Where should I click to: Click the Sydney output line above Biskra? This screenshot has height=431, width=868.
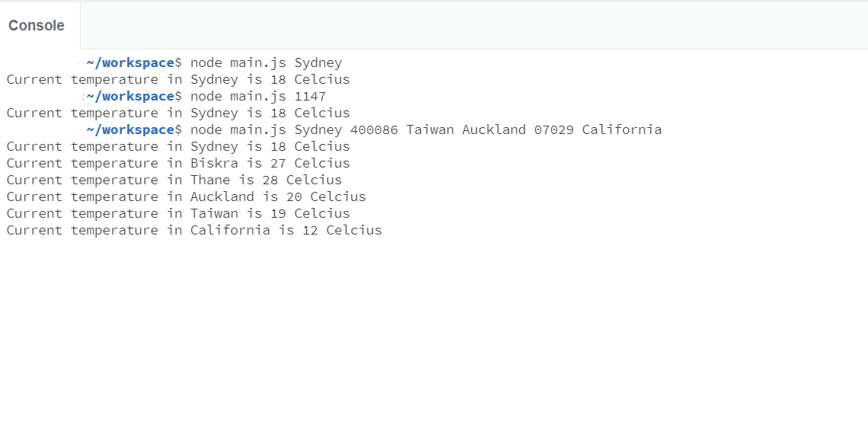click(178, 147)
